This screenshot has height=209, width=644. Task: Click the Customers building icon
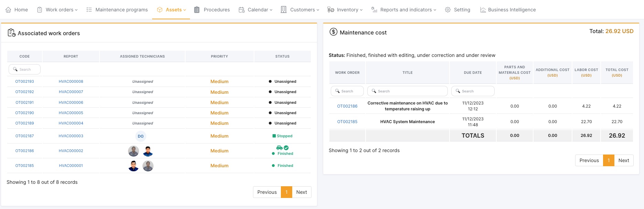click(284, 10)
